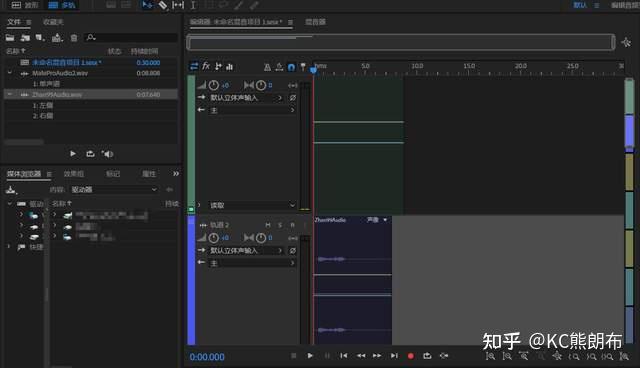Click the Media Browser download/import icon
Image resolution: width=640 pixels, height=368 pixels.
point(11,190)
